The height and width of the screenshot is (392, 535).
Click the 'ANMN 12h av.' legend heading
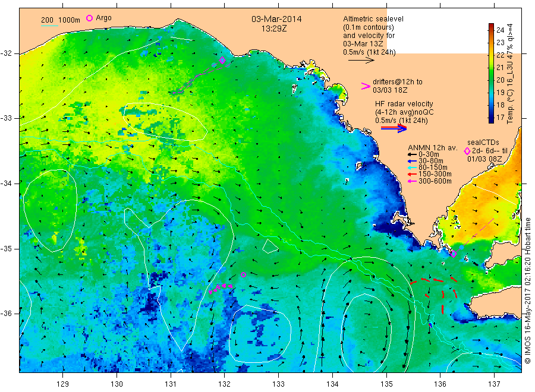coord(433,148)
